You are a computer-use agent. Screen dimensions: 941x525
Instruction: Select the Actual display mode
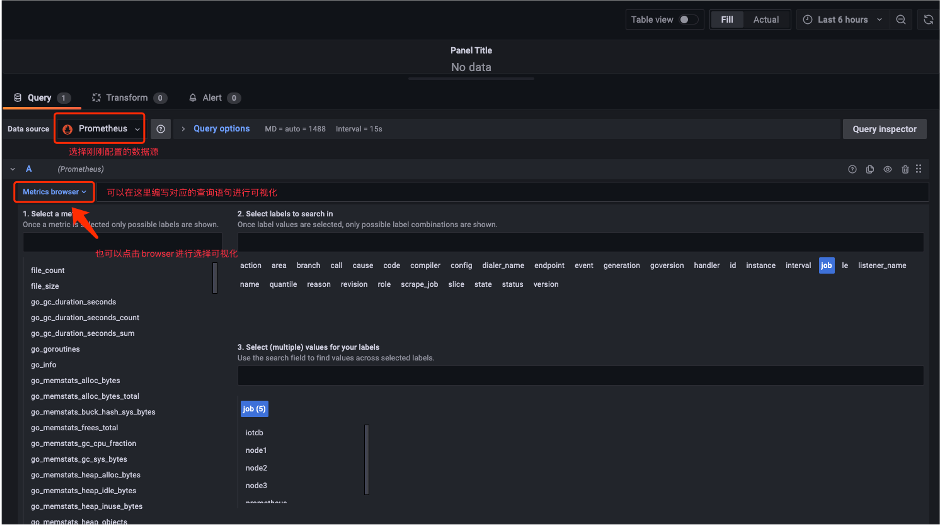coord(766,20)
